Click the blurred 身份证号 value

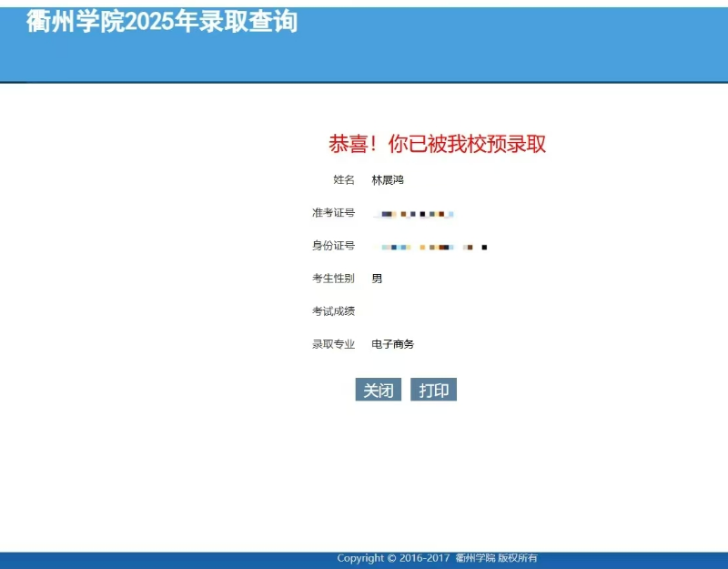(x=434, y=247)
